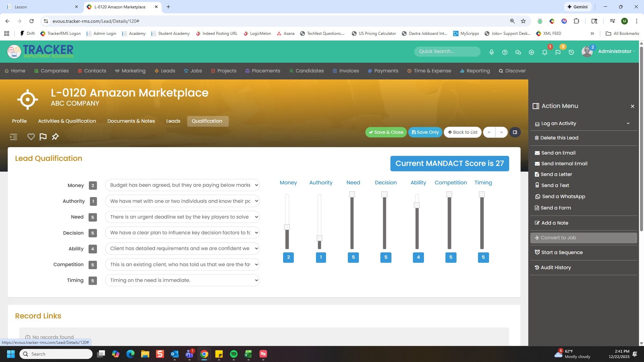Click the Save & Close button
This screenshot has width=644, height=362.
(386, 132)
